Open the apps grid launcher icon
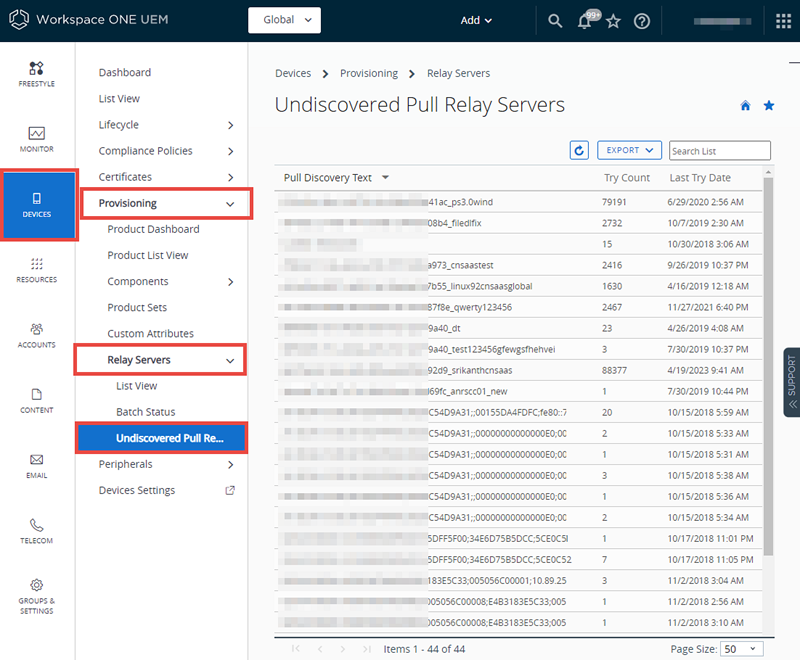 pos(783,21)
